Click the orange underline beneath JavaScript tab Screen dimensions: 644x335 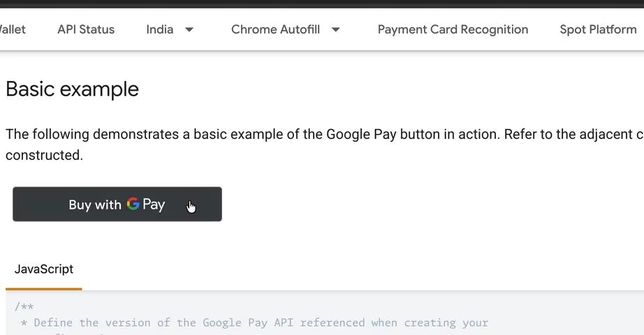pyautogui.click(x=43, y=289)
